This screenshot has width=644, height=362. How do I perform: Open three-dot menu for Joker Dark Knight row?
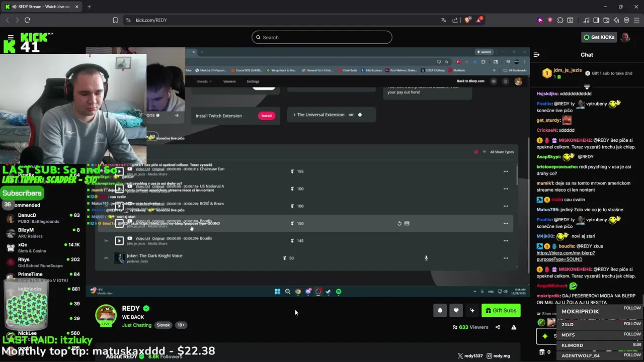click(506, 258)
